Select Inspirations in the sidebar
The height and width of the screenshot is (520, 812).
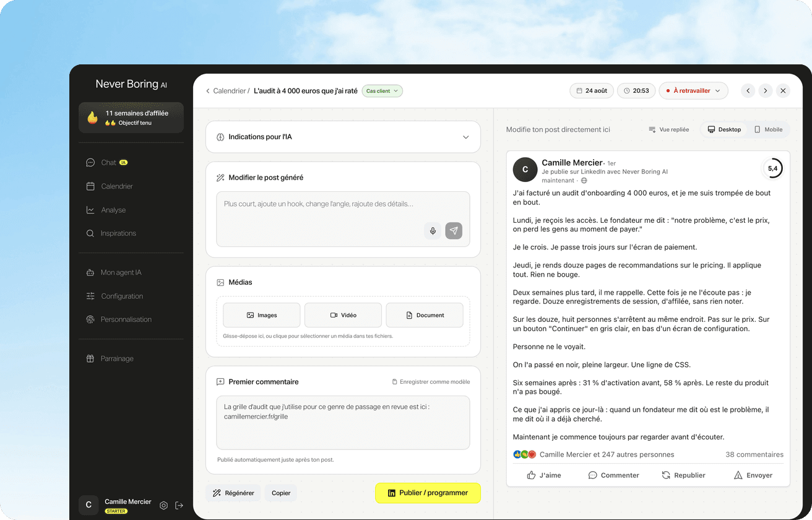[x=111, y=233]
